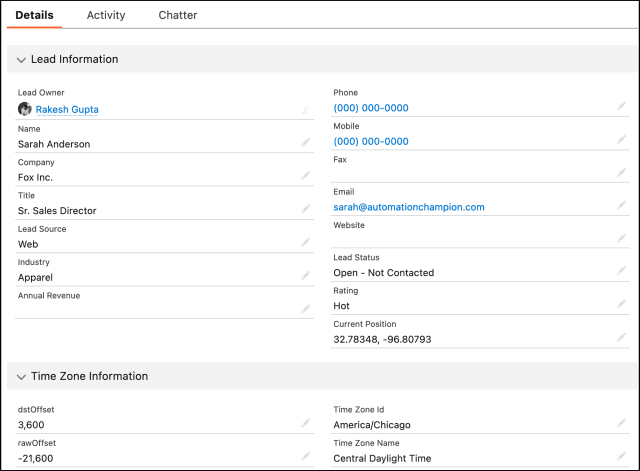Click Sr. Sales Director title value
The image size is (640, 471).
click(x=57, y=211)
